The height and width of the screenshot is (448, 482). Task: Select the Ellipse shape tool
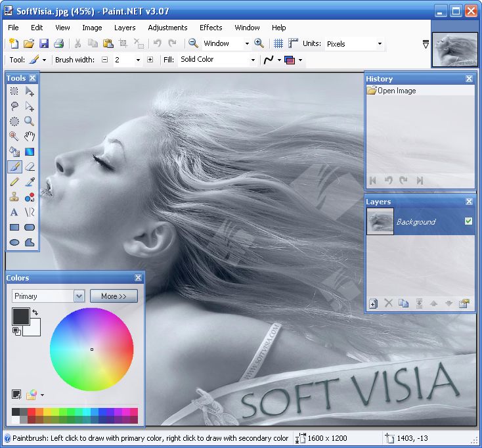tap(14, 242)
